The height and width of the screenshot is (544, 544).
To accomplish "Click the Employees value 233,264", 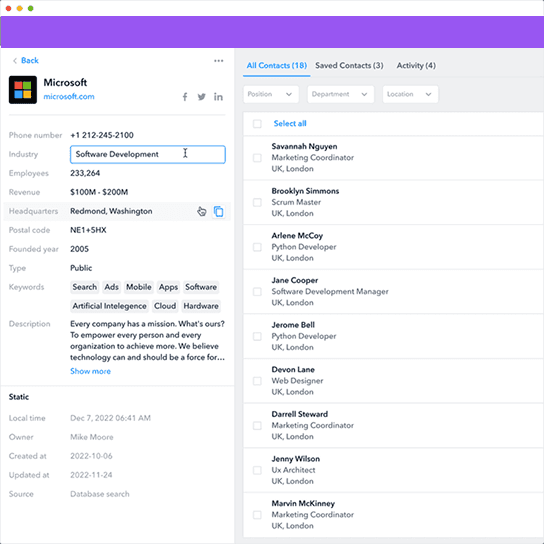I will pos(85,173).
